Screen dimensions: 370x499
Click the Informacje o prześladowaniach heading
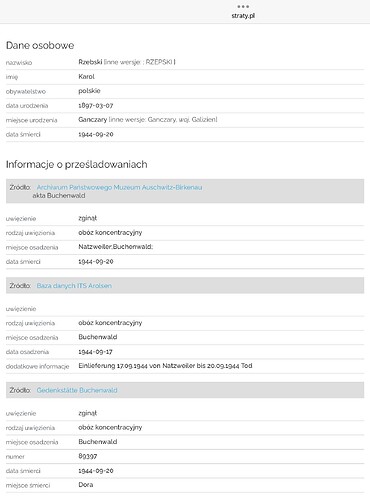[77, 164]
